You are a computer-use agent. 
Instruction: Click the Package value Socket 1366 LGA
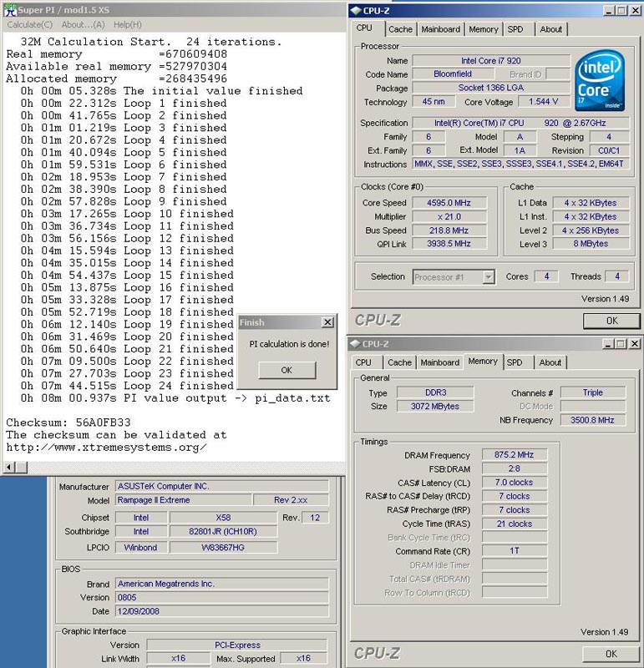(x=491, y=88)
